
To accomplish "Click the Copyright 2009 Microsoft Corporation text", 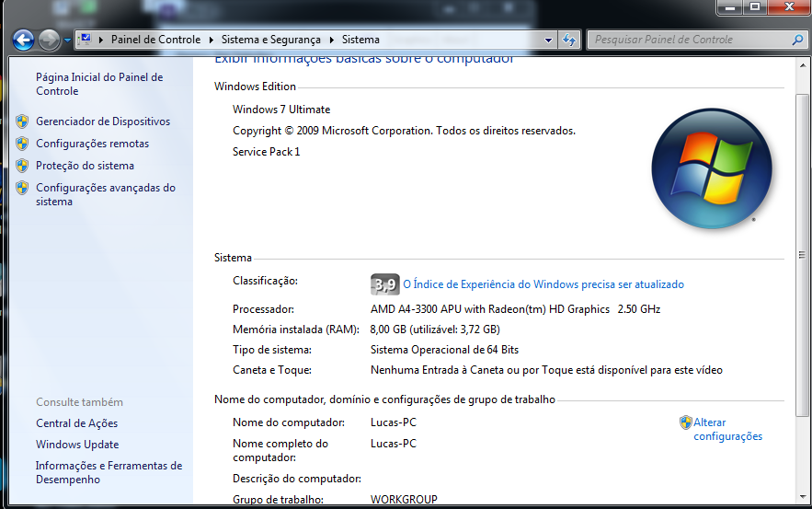I will (x=404, y=131).
